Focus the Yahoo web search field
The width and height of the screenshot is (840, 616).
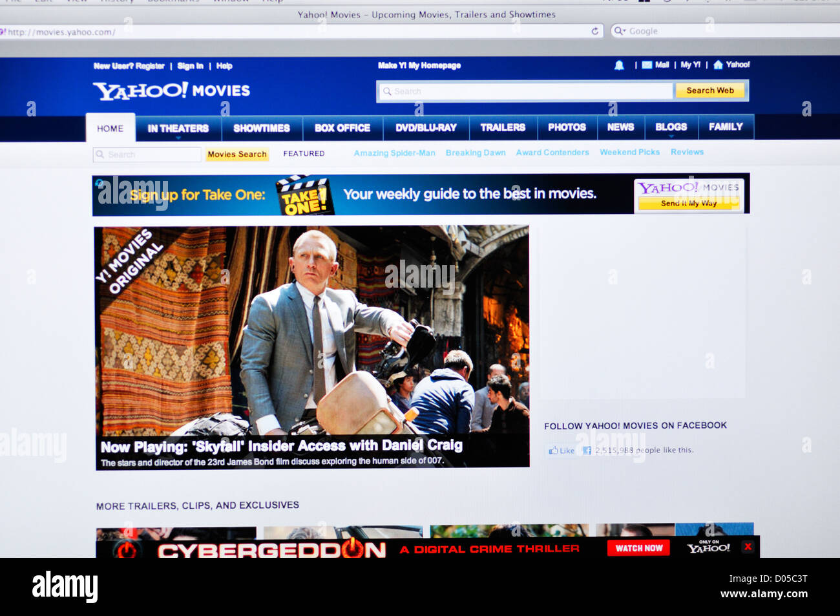click(x=525, y=91)
